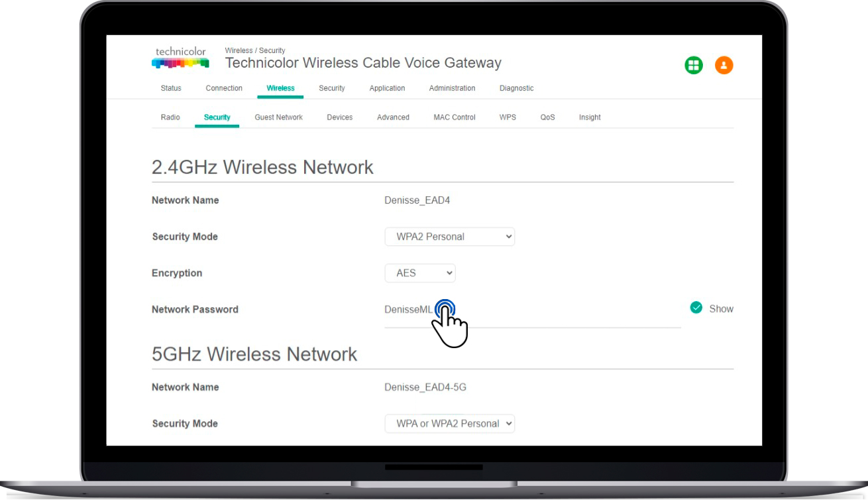Image resolution: width=868 pixels, height=500 pixels.
Task: Open the top-level Security tab
Action: coord(332,88)
